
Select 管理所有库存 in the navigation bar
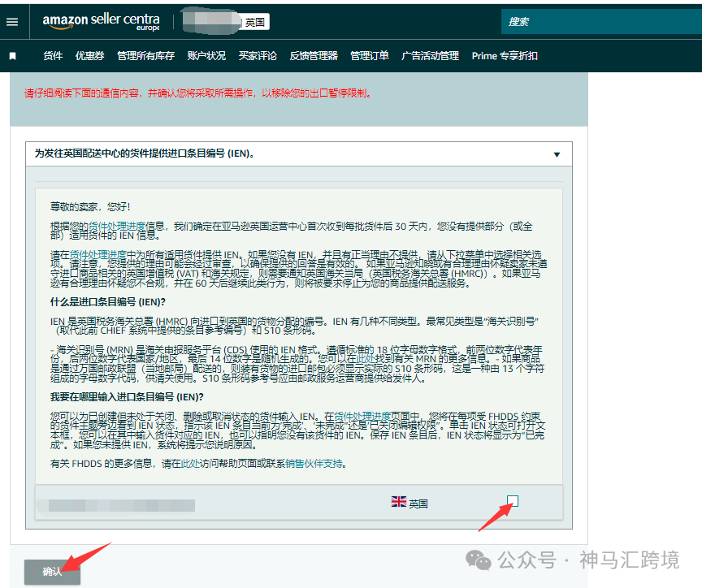click(x=146, y=56)
